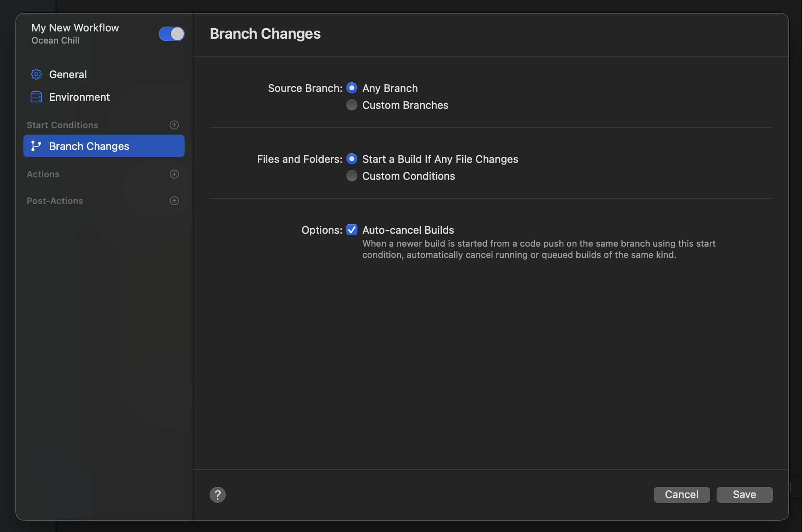Click the Auto-cancel description paragraph
The image size is (802, 532).
539,249
